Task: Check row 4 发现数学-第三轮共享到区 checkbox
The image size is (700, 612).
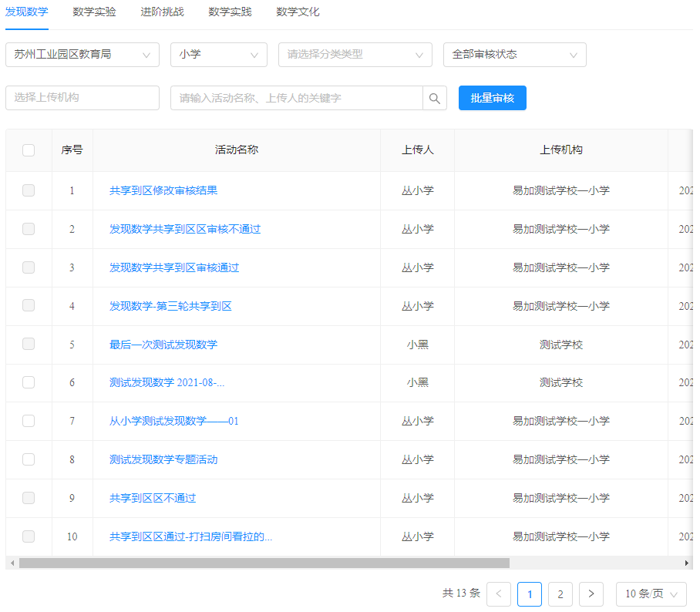Action: (x=29, y=305)
